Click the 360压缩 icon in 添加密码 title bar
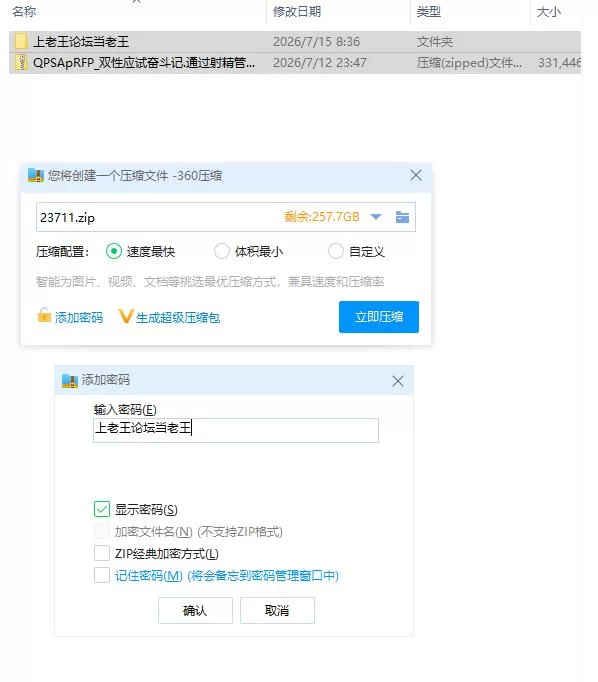This screenshot has height=682, width=598. pos(70,381)
